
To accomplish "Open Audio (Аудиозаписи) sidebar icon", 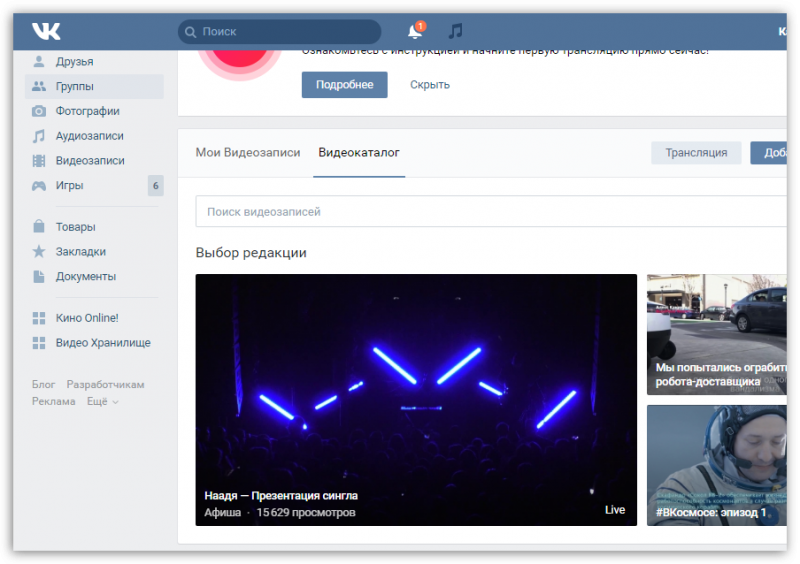I will coord(39,136).
